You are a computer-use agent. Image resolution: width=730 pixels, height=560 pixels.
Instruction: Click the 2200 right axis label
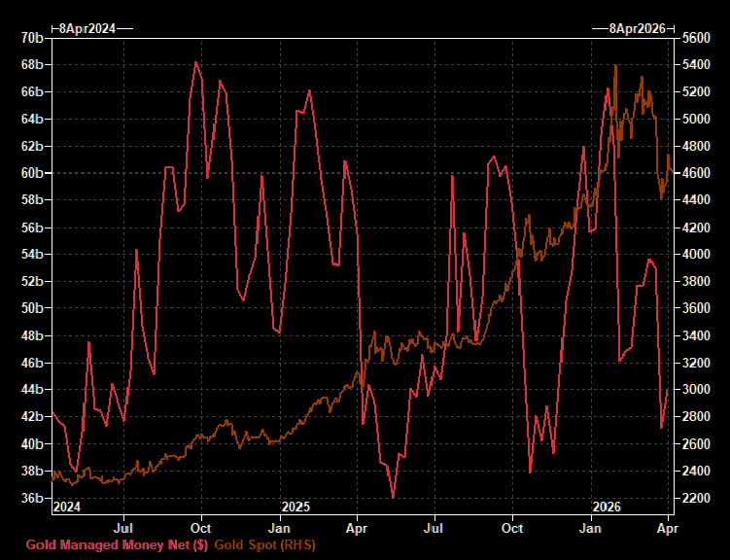tap(698, 499)
